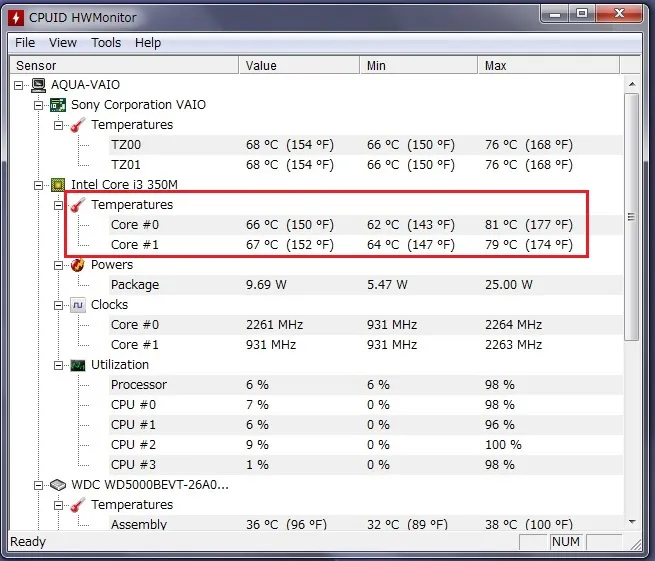The image size is (655, 561).
Task: Click the Utilization monitor icon
Action: pyautogui.click(x=78, y=365)
